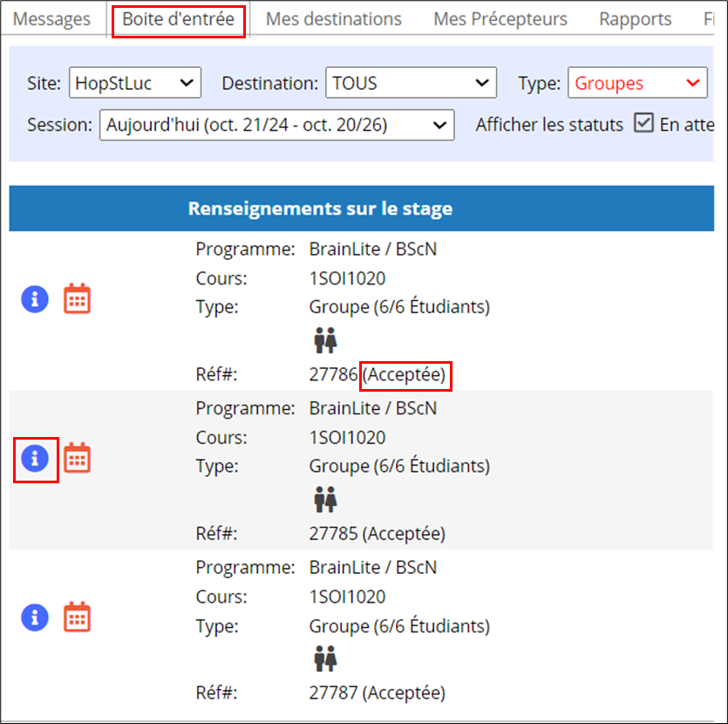Viewport: 728px width, 724px height.
Task: Open the Site dropdown showing HopStLuc
Action: click(135, 83)
